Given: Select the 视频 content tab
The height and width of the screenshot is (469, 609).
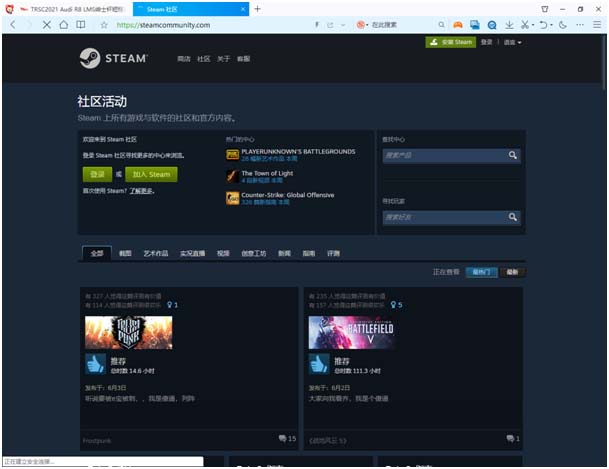Looking at the screenshot, I should point(223,254).
